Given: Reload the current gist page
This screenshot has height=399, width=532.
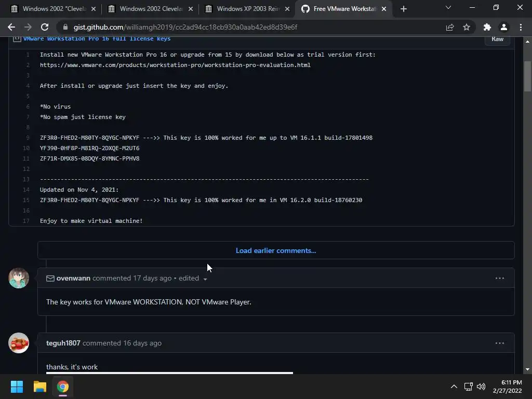Looking at the screenshot, I should 45,27.
